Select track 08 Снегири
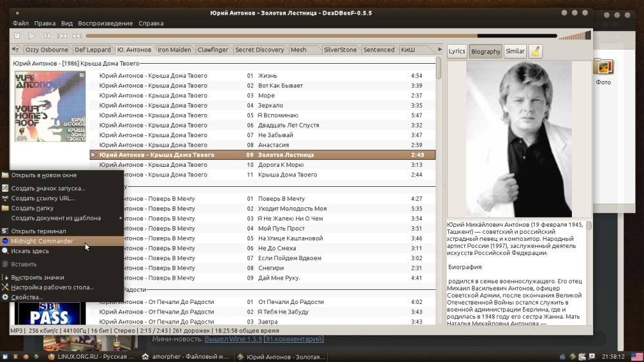 click(x=279, y=268)
